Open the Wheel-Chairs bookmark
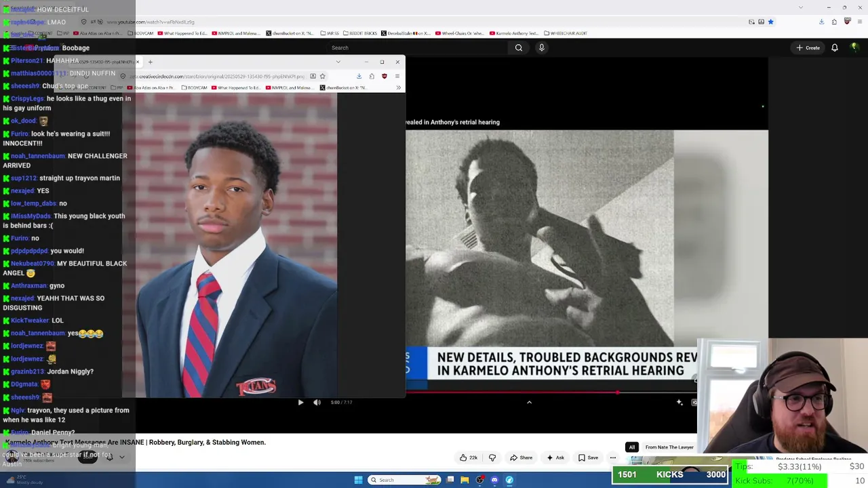The image size is (868, 488). click(x=460, y=33)
